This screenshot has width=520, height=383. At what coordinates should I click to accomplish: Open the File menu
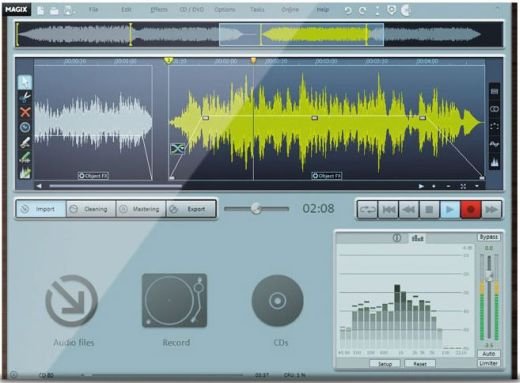pos(94,10)
